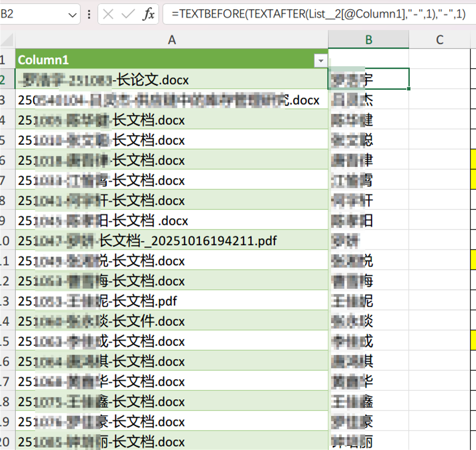Click the Cancel (X) icon in formula bar
Screen dimensions: 476x450
(108, 14)
